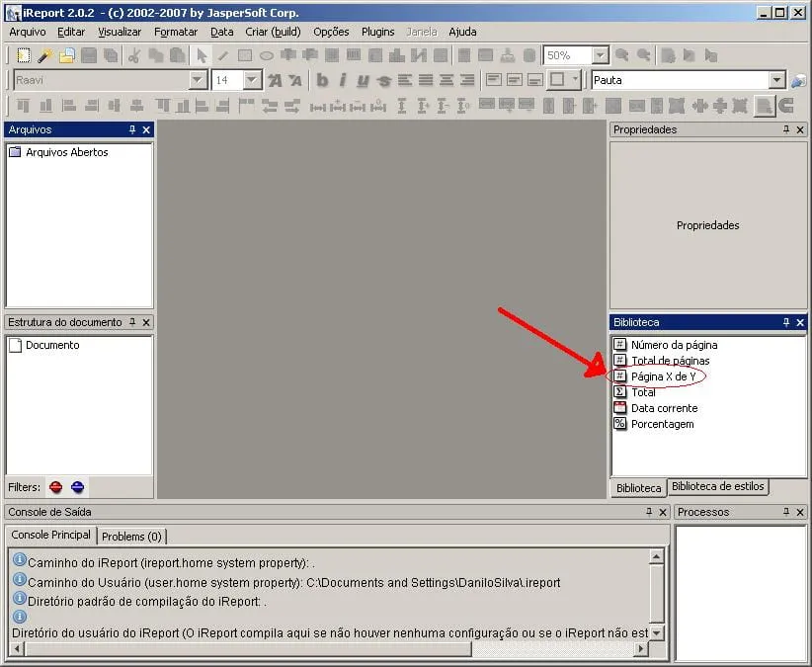This screenshot has width=812, height=667.
Task: Click console horizontal scrollbar
Action: 326,649
